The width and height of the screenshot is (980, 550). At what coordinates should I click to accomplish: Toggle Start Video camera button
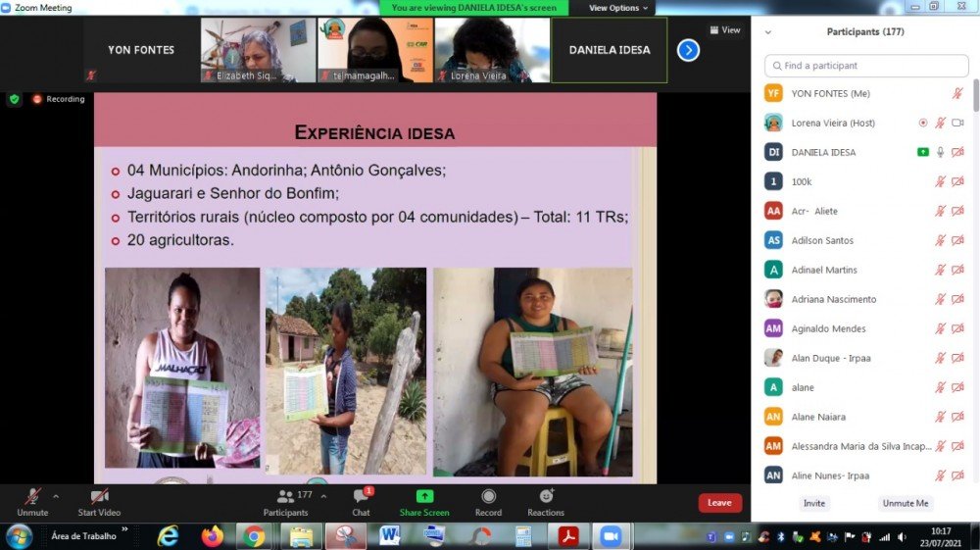[x=98, y=497]
